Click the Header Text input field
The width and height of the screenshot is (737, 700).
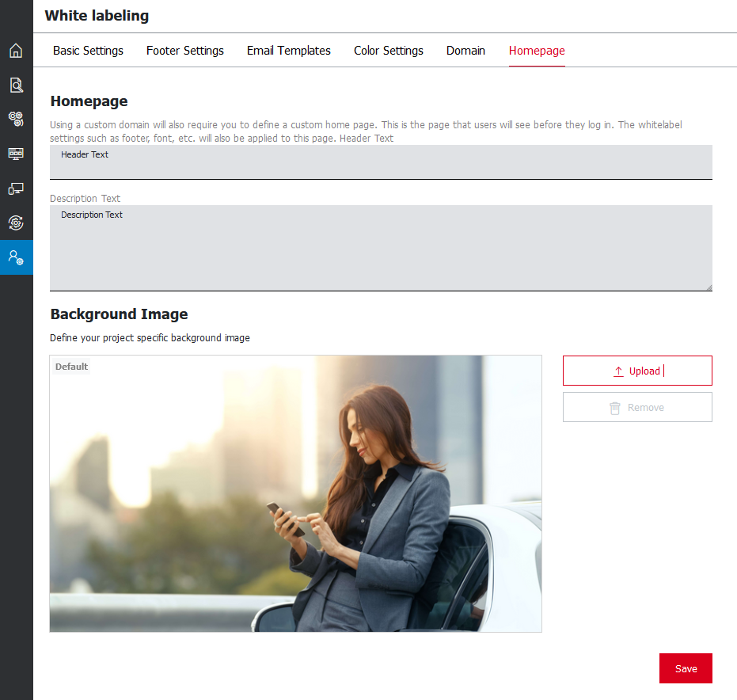click(x=381, y=162)
